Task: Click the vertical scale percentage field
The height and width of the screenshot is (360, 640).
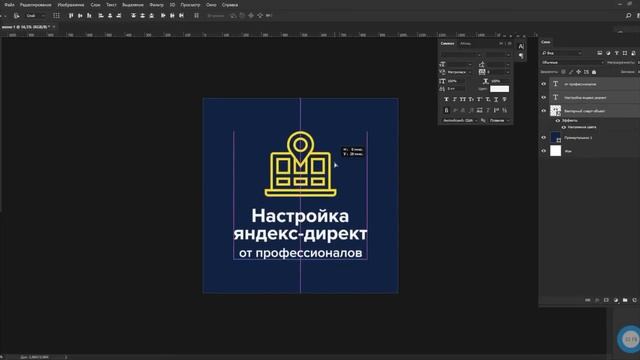Action: (x=456, y=81)
